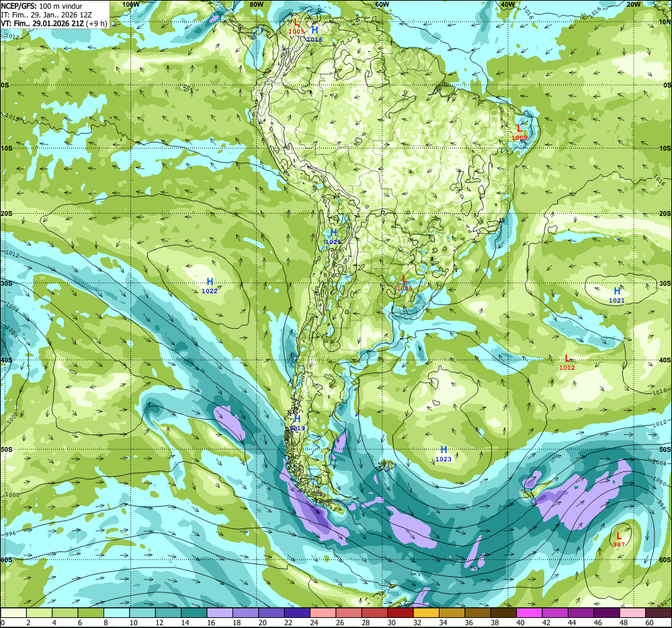Select the '40W' longitude label

point(508,4)
